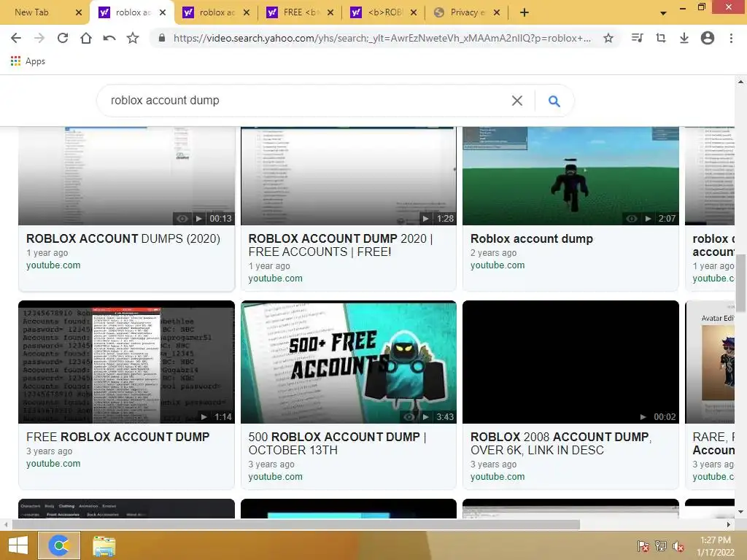Open a new browser tab with plus

tap(524, 12)
